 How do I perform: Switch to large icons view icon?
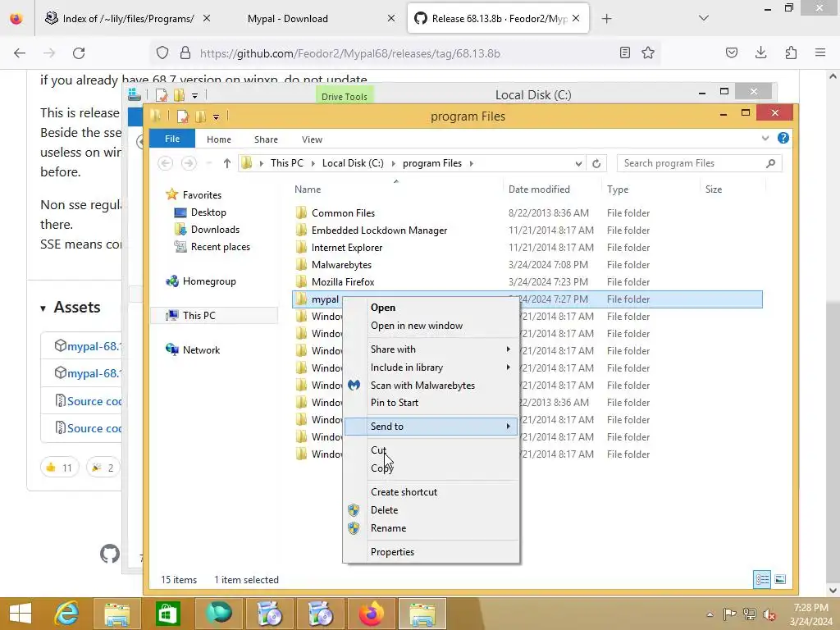pos(780,579)
